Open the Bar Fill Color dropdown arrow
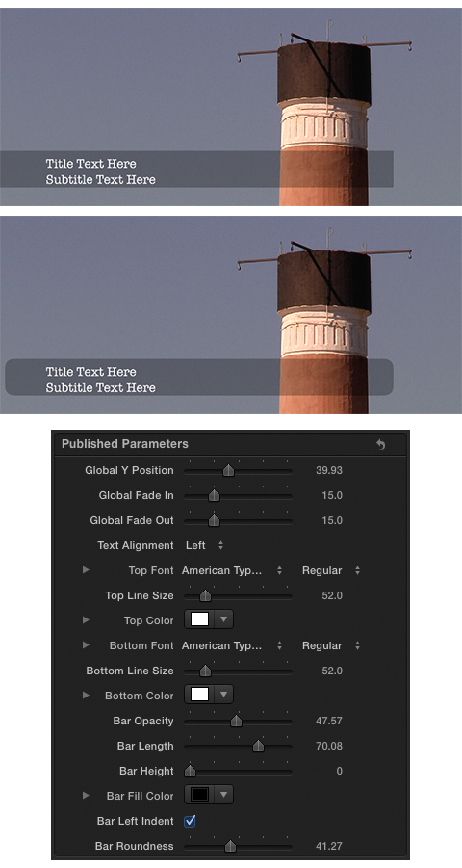Screen dimensions: 462x868 coord(223,795)
